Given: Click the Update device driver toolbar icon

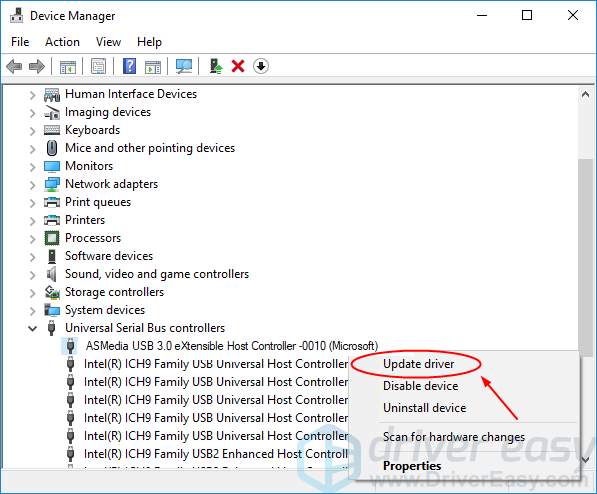Looking at the screenshot, I should [x=216, y=66].
